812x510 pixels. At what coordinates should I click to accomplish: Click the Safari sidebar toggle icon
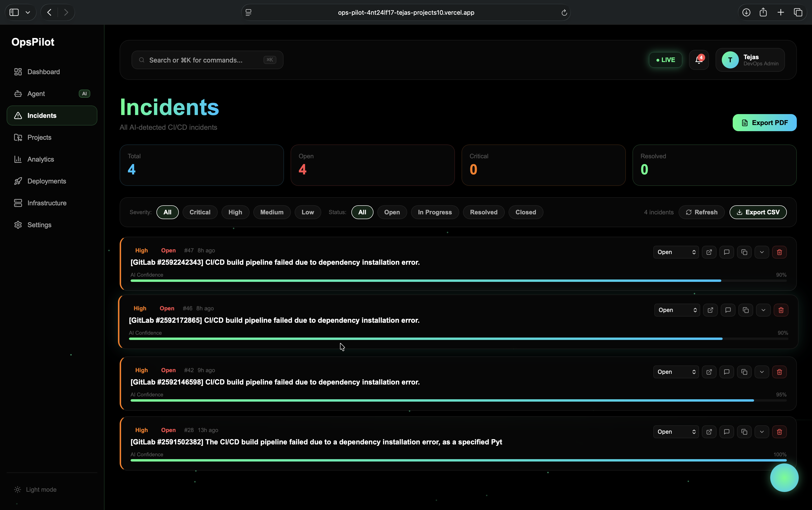point(14,13)
